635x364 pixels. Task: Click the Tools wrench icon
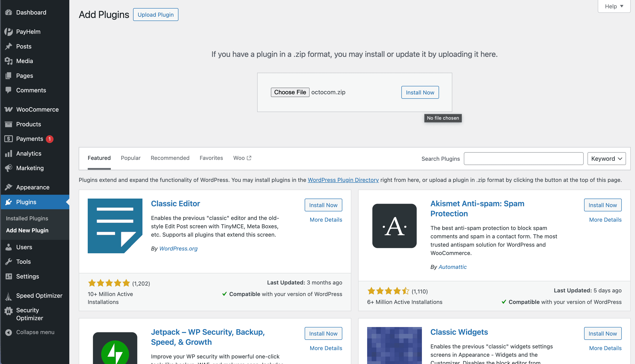click(x=9, y=262)
